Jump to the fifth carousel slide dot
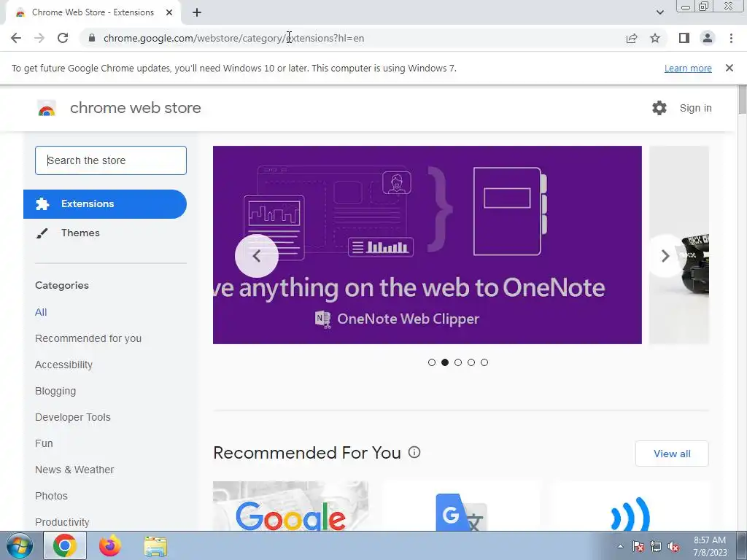 click(484, 362)
